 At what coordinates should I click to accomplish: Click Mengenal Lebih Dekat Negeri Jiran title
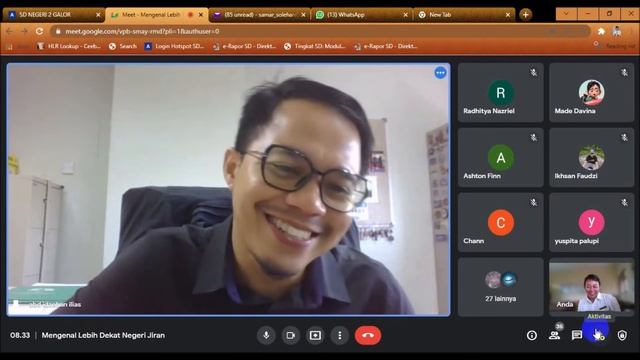(x=103, y=335)
